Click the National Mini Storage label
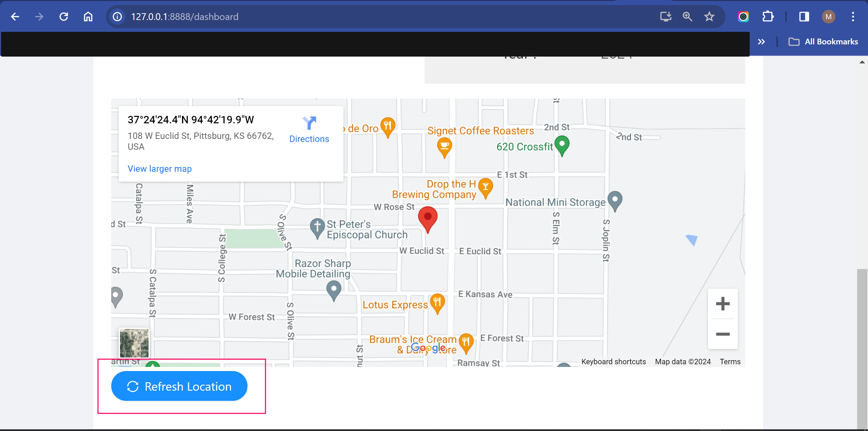The width and height of the screenshot is (868, 431). pos(555,202)
